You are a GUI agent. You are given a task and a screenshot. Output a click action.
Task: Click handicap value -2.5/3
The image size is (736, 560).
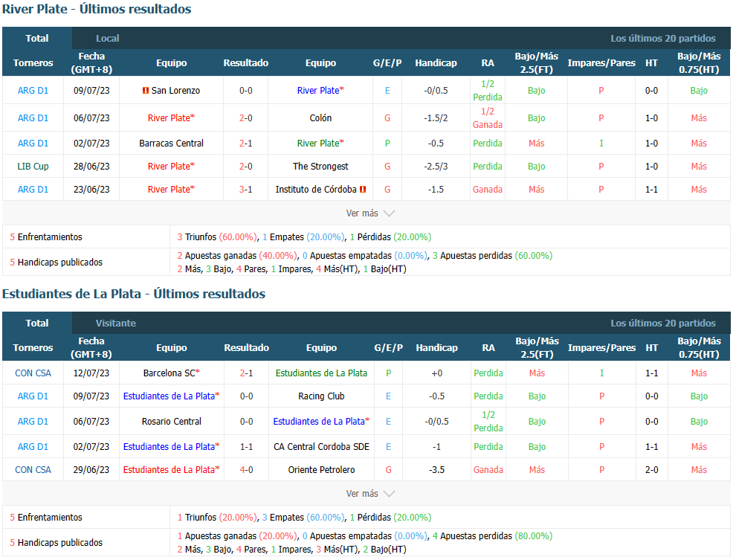click(436, 167)
